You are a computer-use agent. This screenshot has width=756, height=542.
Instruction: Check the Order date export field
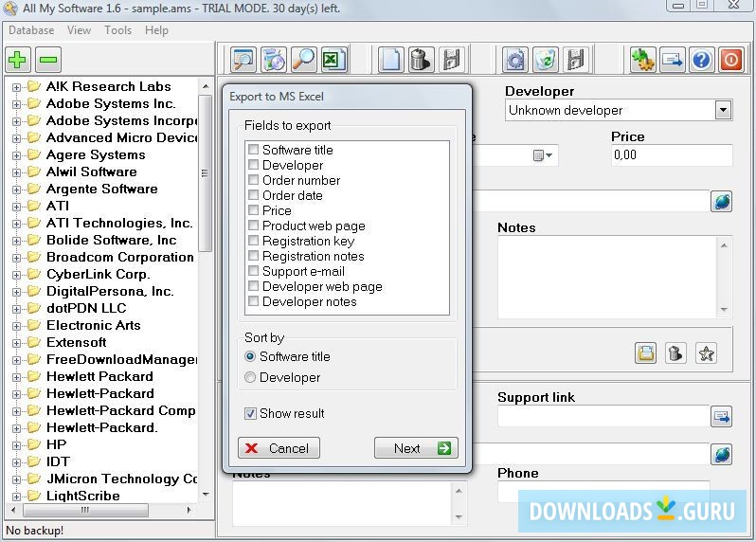(253, 195)
